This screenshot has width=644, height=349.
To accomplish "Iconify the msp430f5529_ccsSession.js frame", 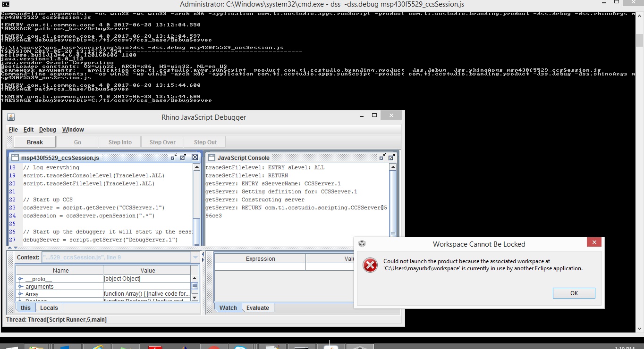I will pyautogui.click(x=173, y=157).
